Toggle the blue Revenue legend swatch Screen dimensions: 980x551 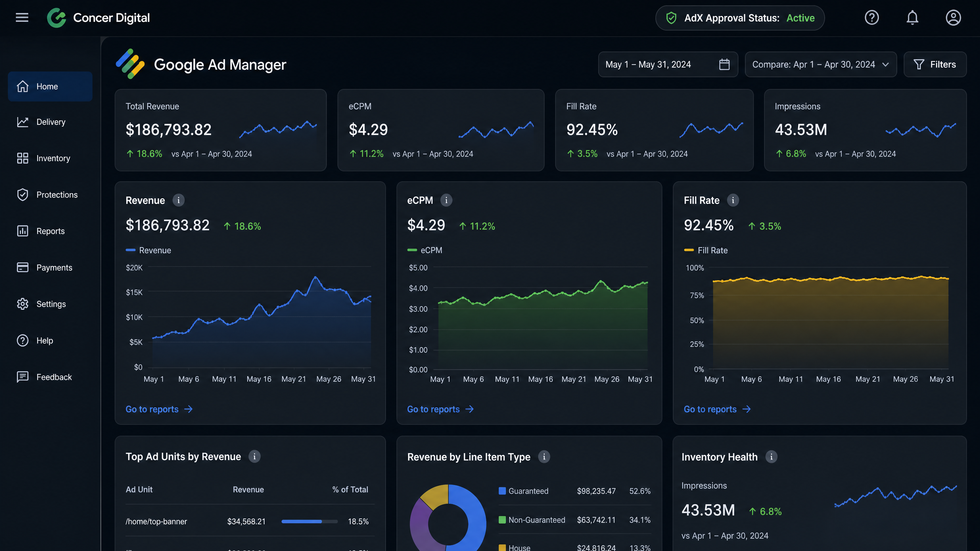pyautogui.click(x=131, y=250)
